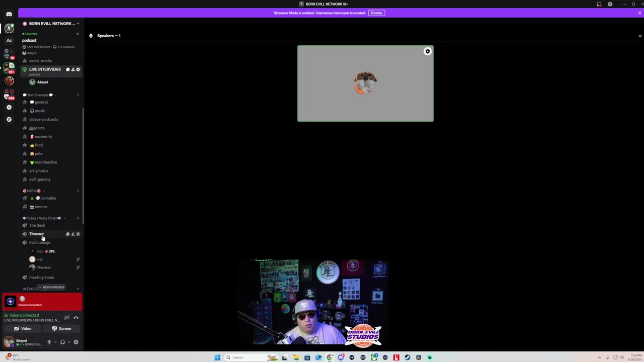Open the general text channel

point(50,102)
